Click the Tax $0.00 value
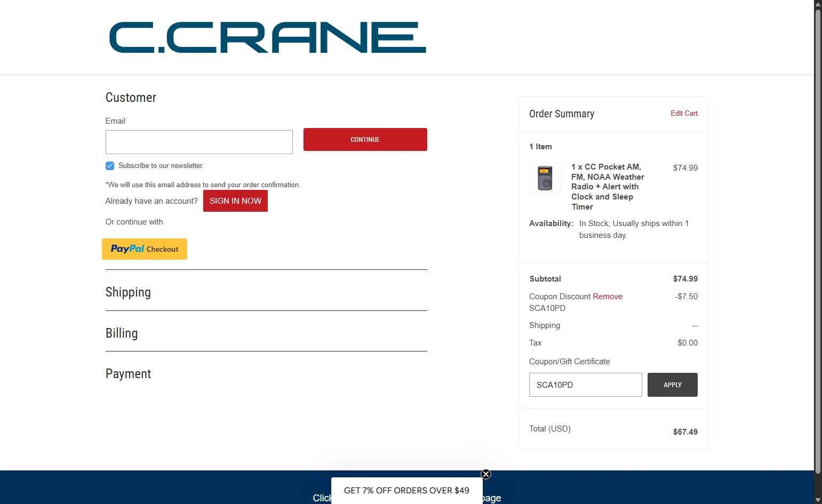Viewport: 822px width, 504px height. (x=688, y=343)
